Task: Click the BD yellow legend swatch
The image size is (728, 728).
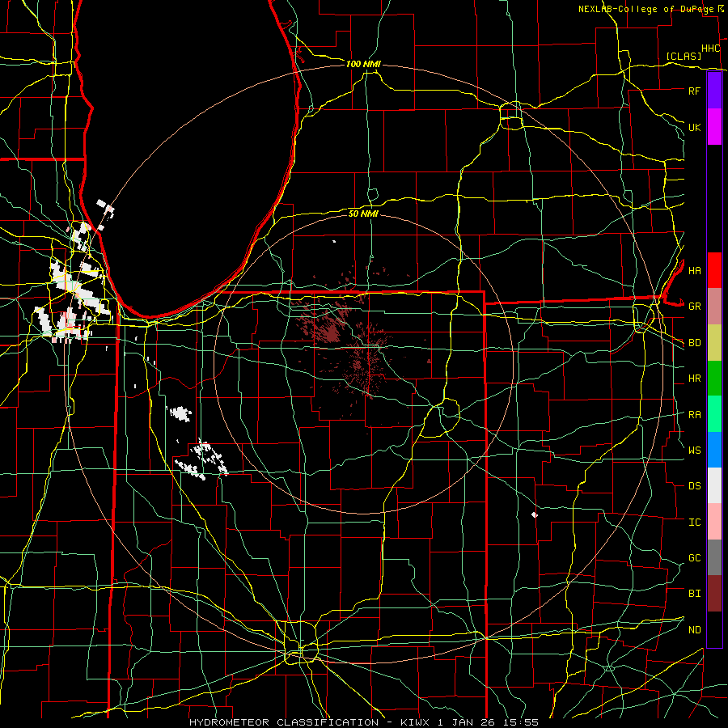Action: (714, 343)
